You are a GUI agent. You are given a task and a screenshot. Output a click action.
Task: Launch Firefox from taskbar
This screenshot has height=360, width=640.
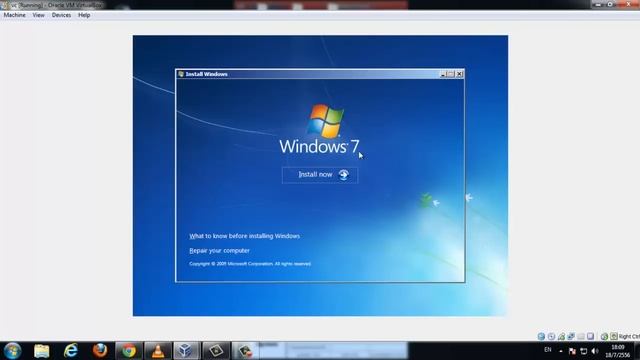tap(100, 351)
